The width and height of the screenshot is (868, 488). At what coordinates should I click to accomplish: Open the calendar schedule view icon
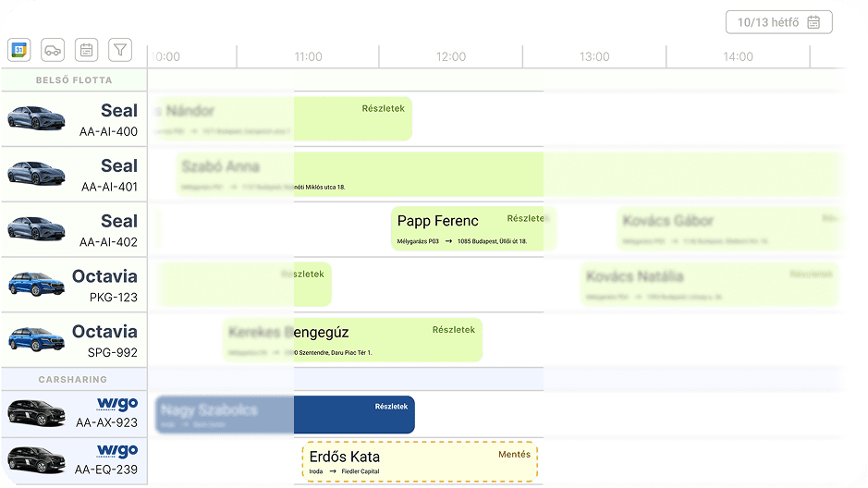86,50
